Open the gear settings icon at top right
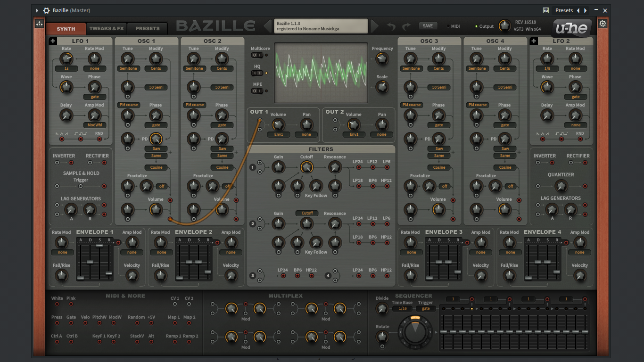 pyautogui.click(x=603, y=24)
